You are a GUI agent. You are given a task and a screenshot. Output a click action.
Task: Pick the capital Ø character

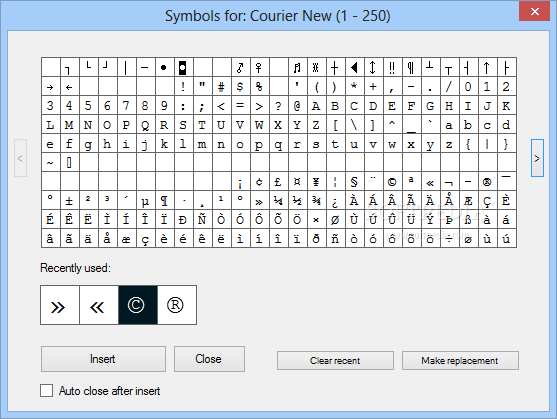[x=335, y=220]
